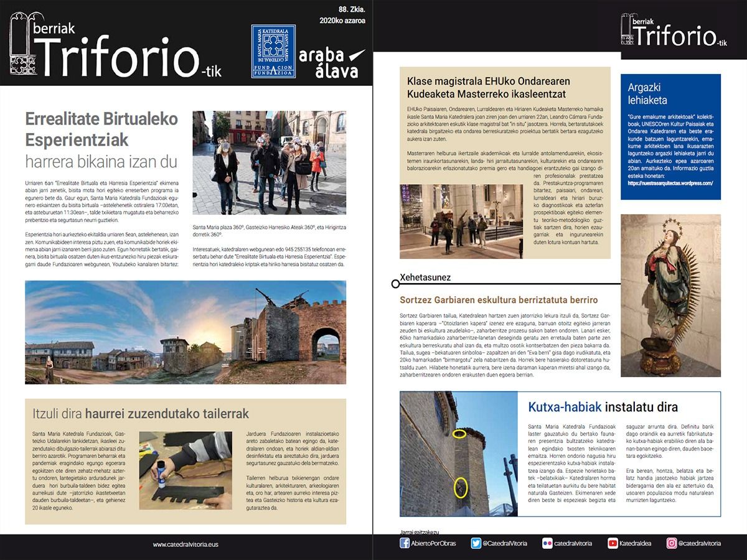Click the "Jarrai gaitzakezu" footer text
The image size is (747, 560).
tap(420, 533)
